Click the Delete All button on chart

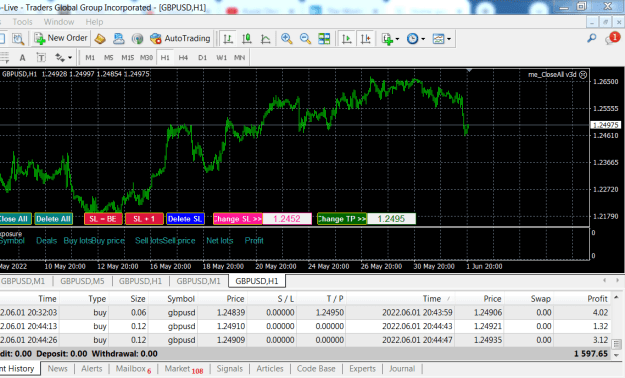coord(53,219)
